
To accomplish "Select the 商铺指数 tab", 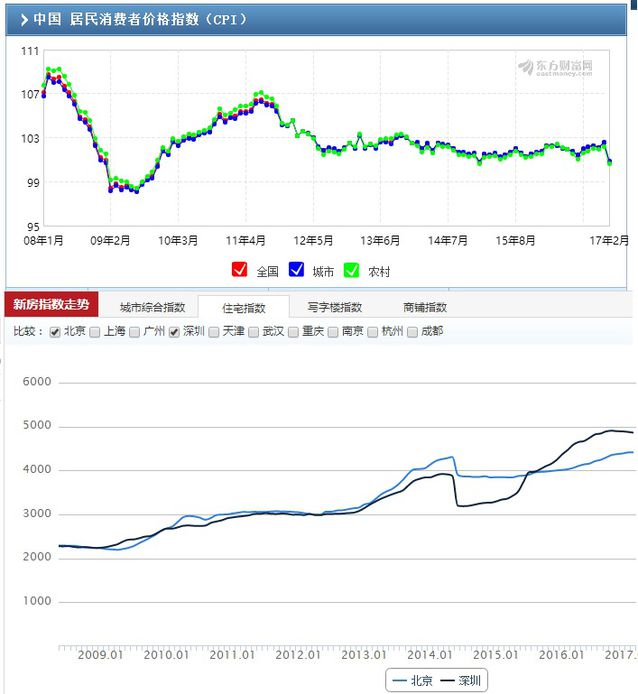I will click(425, 307).
